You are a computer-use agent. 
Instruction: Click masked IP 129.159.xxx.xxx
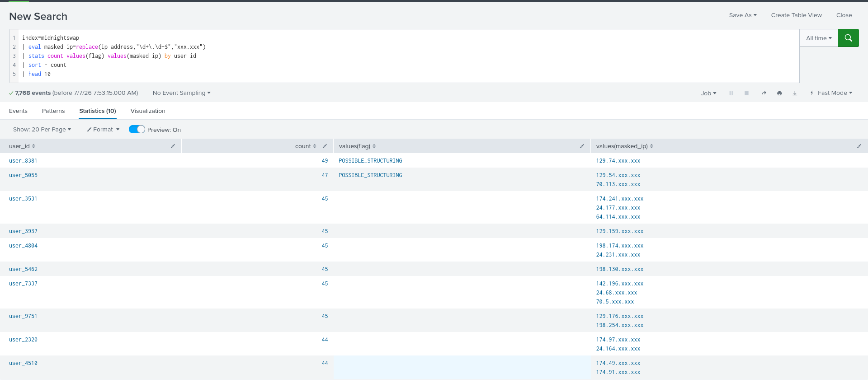pyautogui.click(x=619, y=231)
